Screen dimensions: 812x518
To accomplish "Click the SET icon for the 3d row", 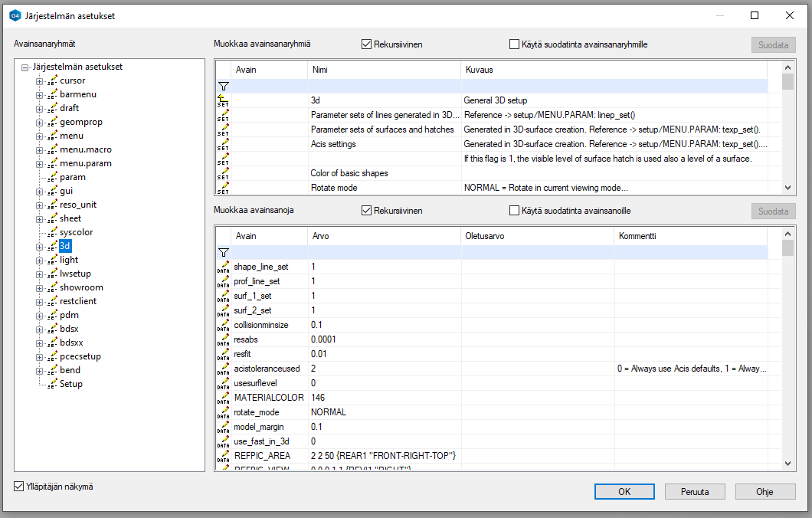I will (224, 100).
